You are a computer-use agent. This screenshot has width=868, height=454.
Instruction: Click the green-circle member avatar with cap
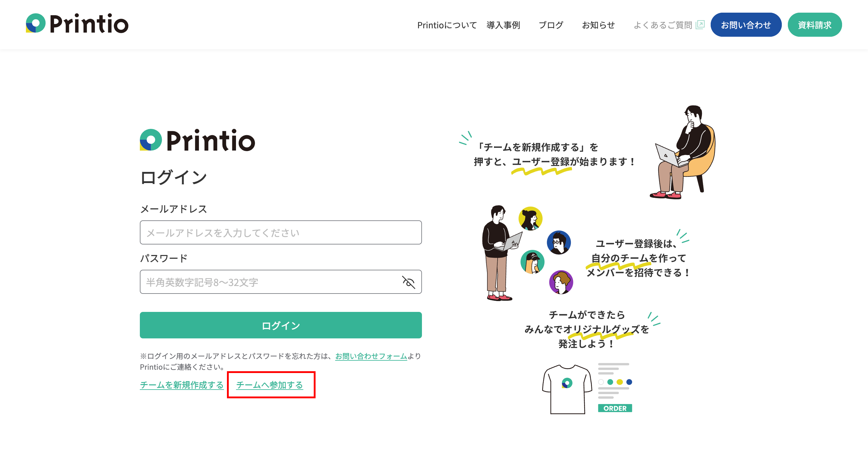532,262
